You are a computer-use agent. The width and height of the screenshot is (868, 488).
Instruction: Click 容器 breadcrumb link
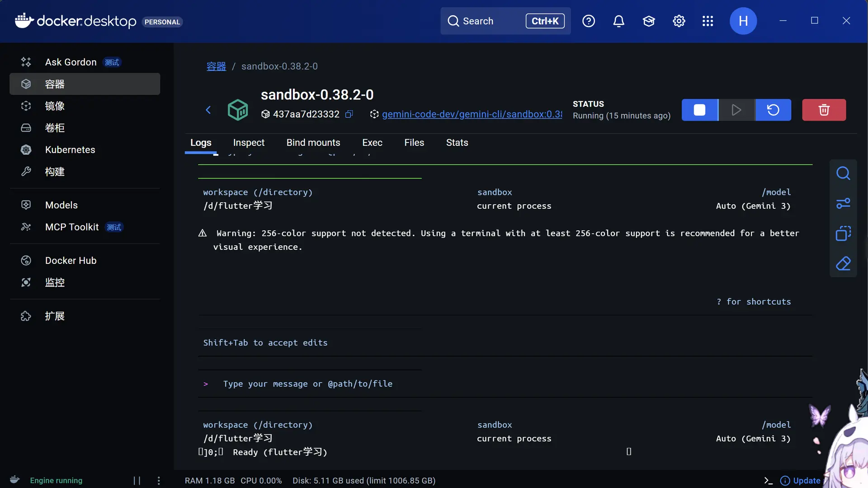216,66
